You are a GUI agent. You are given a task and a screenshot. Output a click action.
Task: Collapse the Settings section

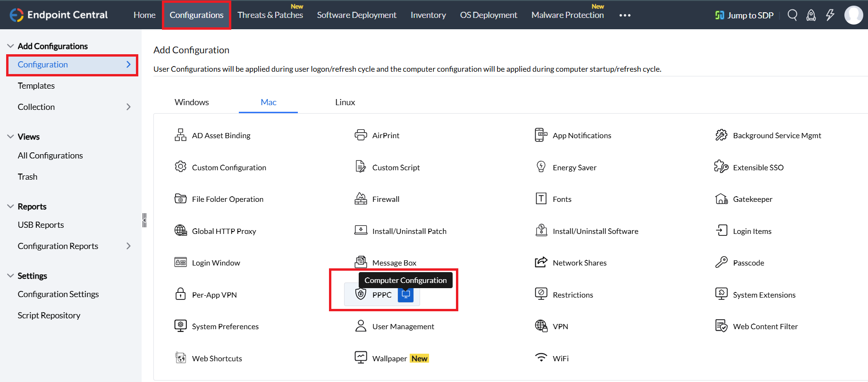tap(10, 276)
